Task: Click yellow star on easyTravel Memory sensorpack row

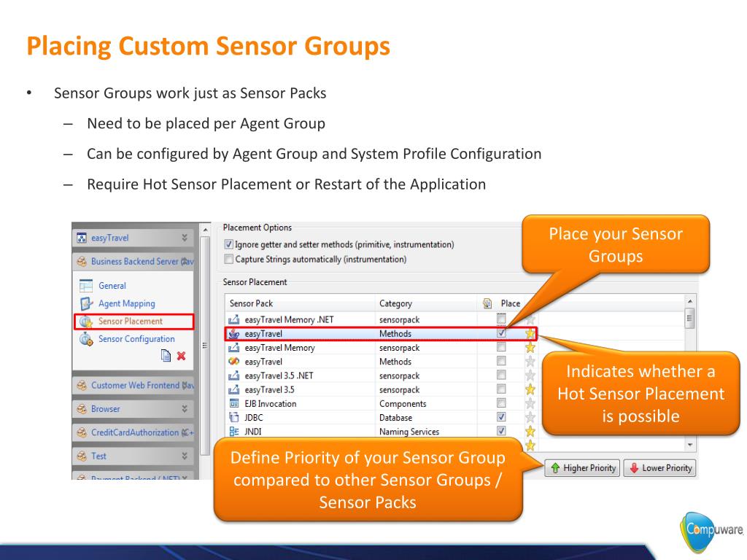Action: click(x=530, y=348)
